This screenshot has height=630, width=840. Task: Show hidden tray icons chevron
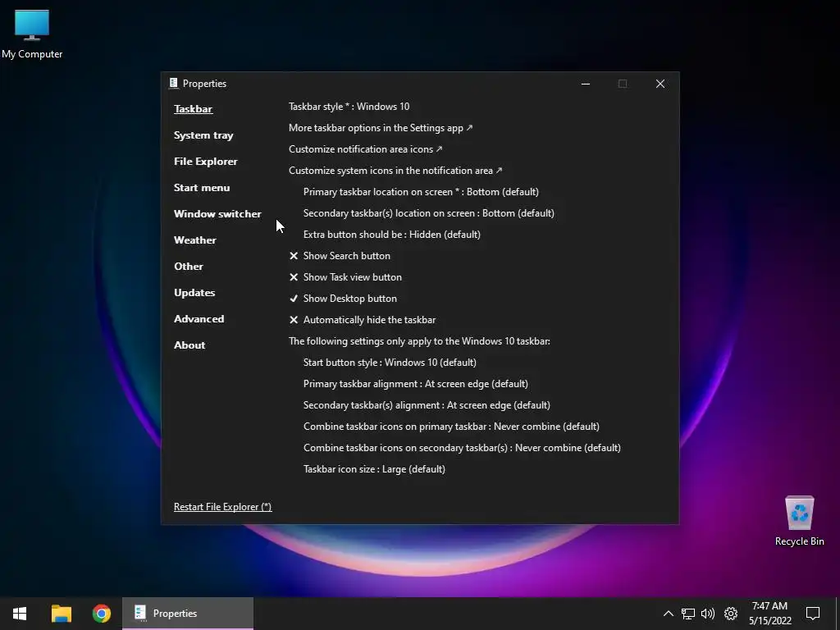(668, 614)
